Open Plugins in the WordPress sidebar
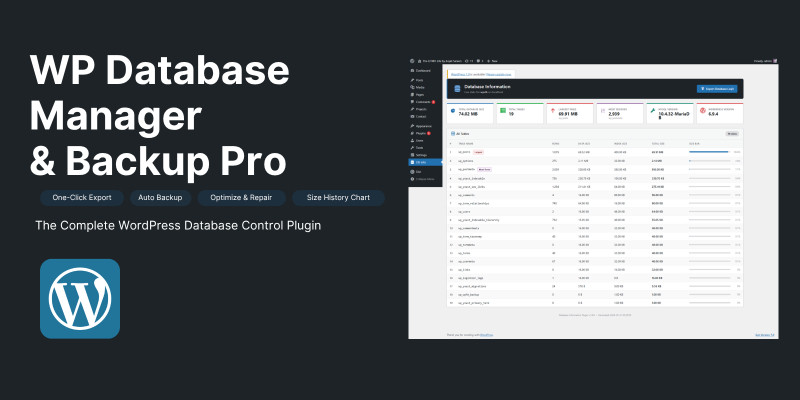This screenshot has width=800, height=400. [421, 133]
